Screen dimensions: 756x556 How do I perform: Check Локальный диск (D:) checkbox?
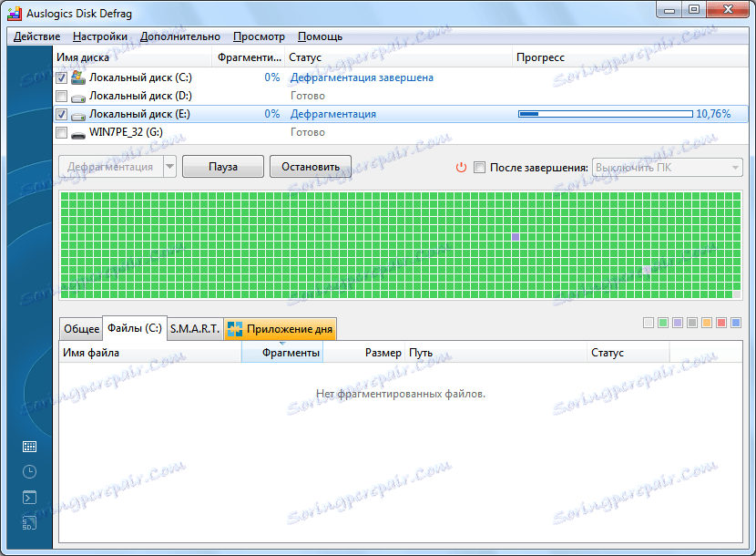click(x=61, y=96)
